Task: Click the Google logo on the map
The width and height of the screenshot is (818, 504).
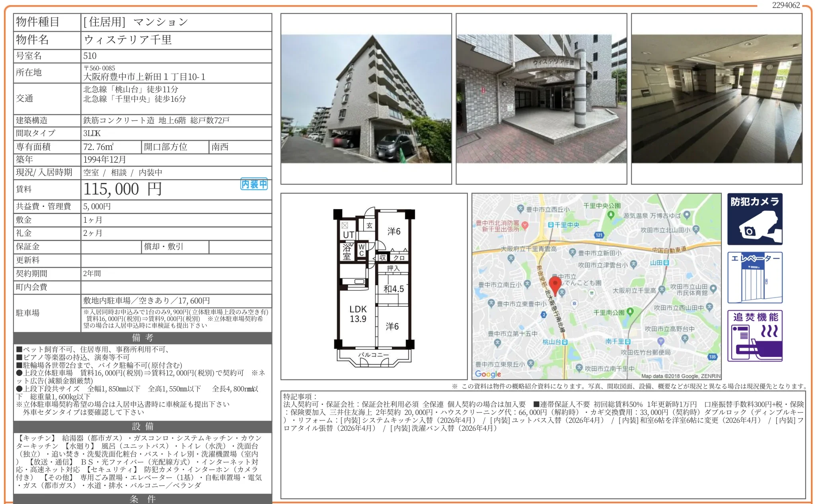Action: (488, 374)
